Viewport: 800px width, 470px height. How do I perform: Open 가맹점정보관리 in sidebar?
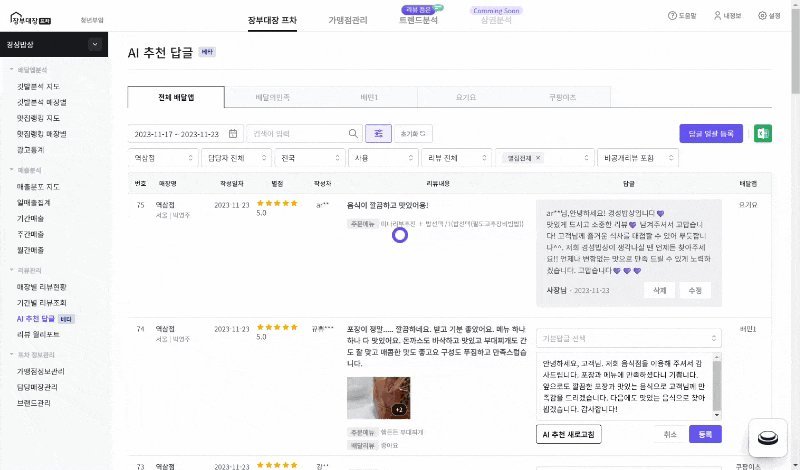click(41, 372)
